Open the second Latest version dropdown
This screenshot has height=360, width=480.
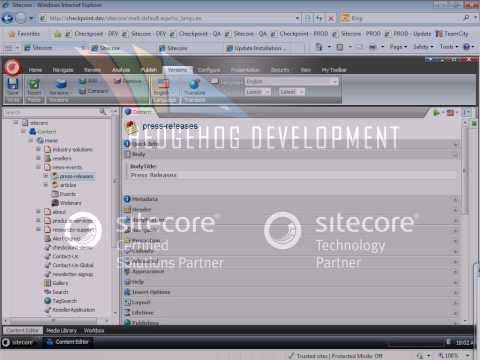pyautogui.click(x=292, y=92)
